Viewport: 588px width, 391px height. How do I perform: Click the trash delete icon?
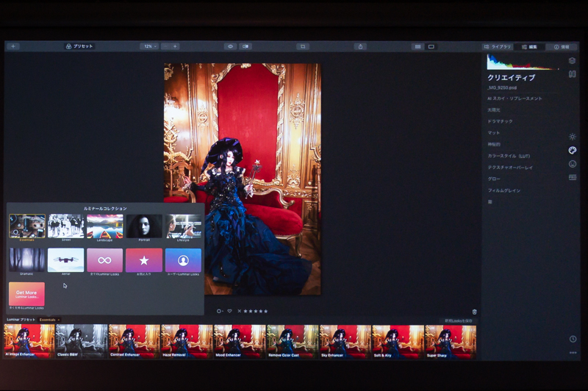point(474,312)
